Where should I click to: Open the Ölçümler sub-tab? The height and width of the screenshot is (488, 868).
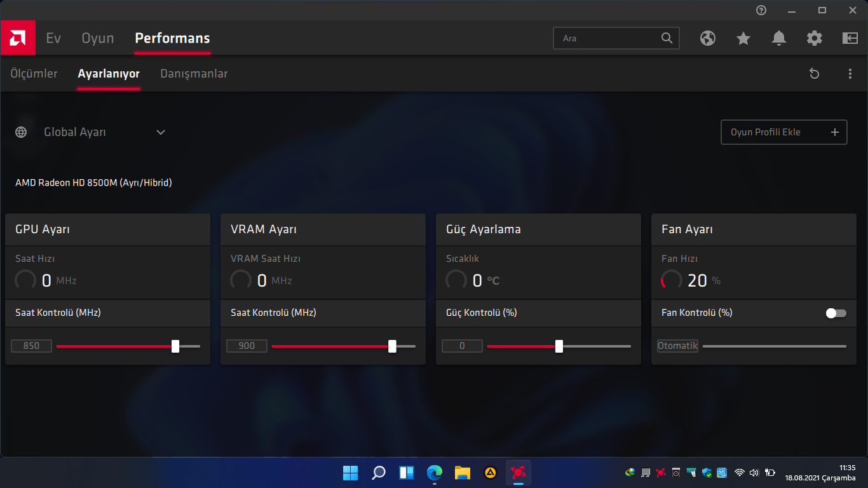point(34,74)
